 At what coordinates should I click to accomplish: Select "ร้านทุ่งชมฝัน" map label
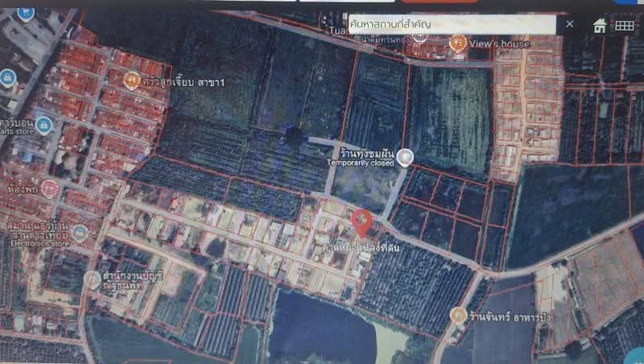pyautogui.click(x=367, y=154)
